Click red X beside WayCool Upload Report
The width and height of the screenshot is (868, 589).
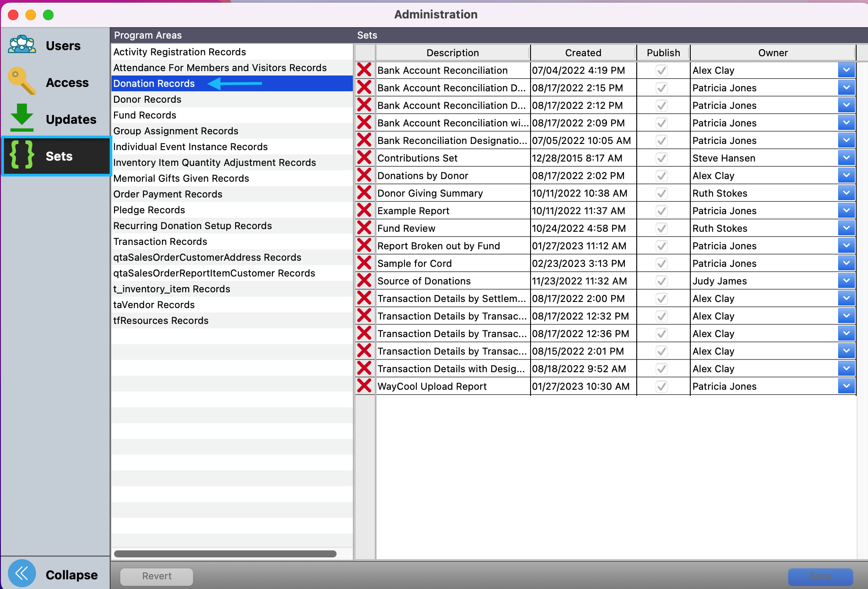point(364,386)
